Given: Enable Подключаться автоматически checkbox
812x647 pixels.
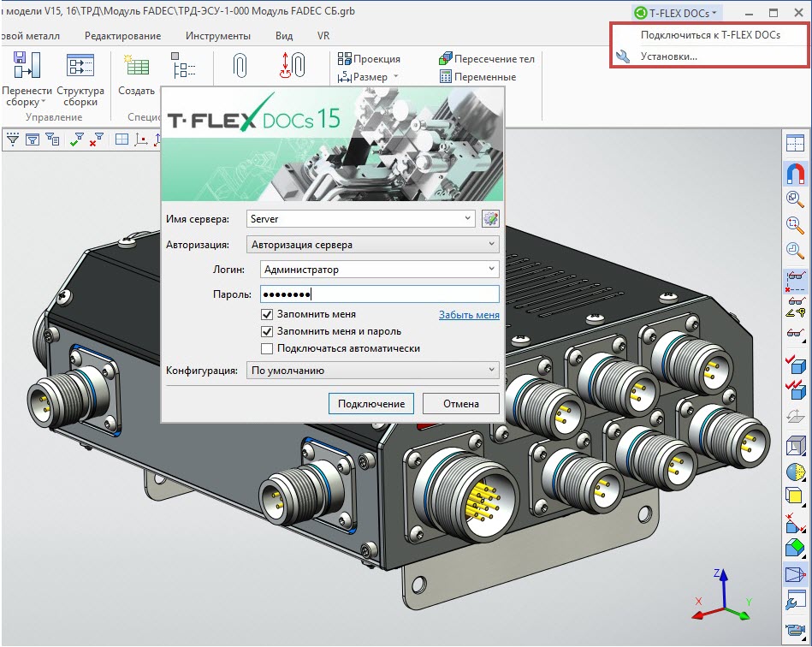Looking at the screenshot, I should click(x=268, y=348).
